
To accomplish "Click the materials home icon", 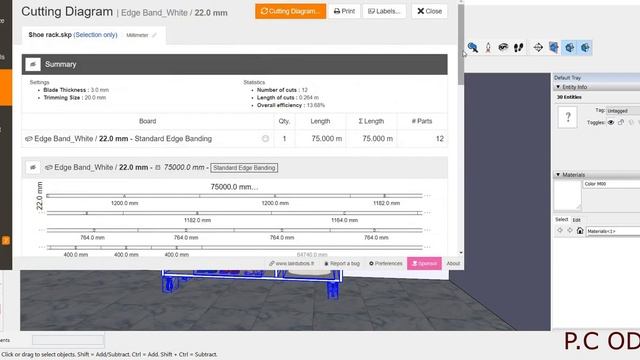I will (x=580, y=231).
